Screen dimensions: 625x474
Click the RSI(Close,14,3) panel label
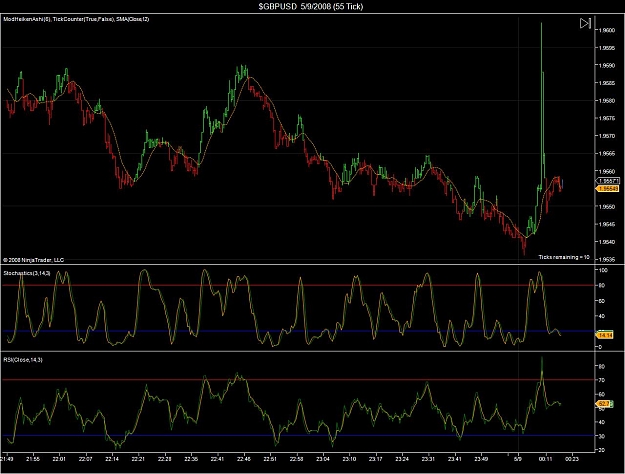(23, 360)
